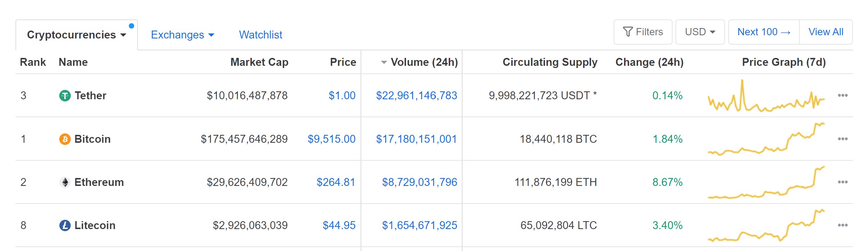Go to Next 100 results

(764, 32)
